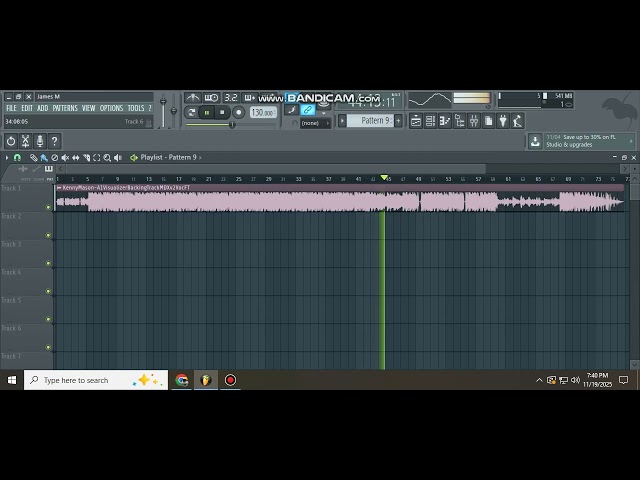Open the pattern selector arrow before Pattern 9

pos(342,121)
